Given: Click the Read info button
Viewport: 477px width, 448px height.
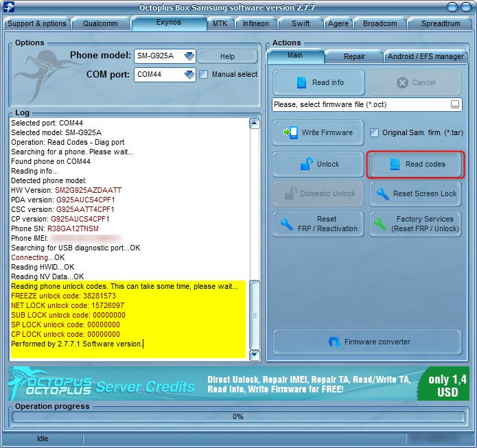Looking at the screenshot, I should tap(318, 82).
